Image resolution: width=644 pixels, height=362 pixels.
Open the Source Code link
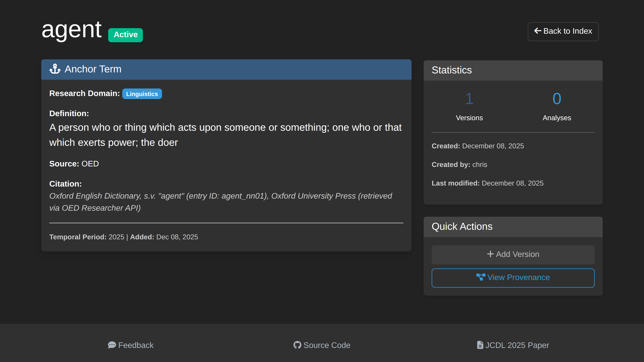tap(327, 345)
